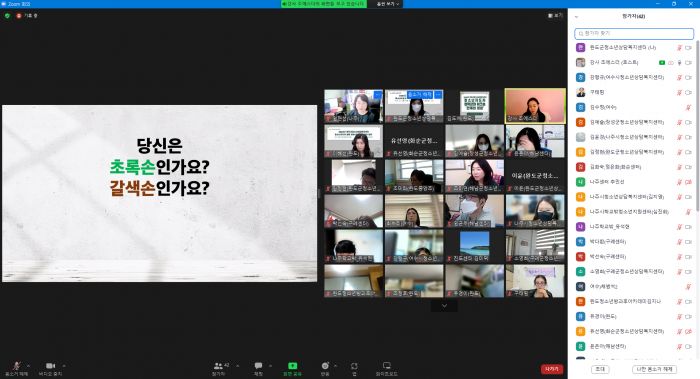The height and width of the screenshot is (379, 700).
Task: Collapse participants panel with header chevron
Action: pos(576,17)
